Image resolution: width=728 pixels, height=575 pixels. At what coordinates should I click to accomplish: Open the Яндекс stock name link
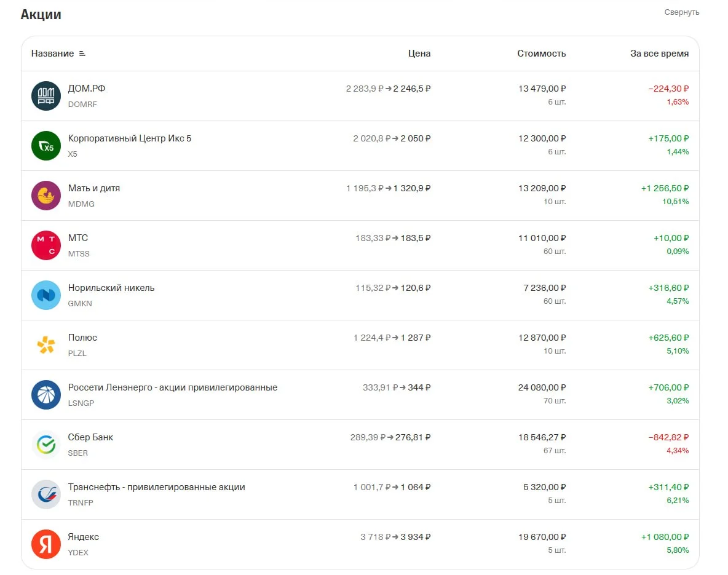pos(84,537)
